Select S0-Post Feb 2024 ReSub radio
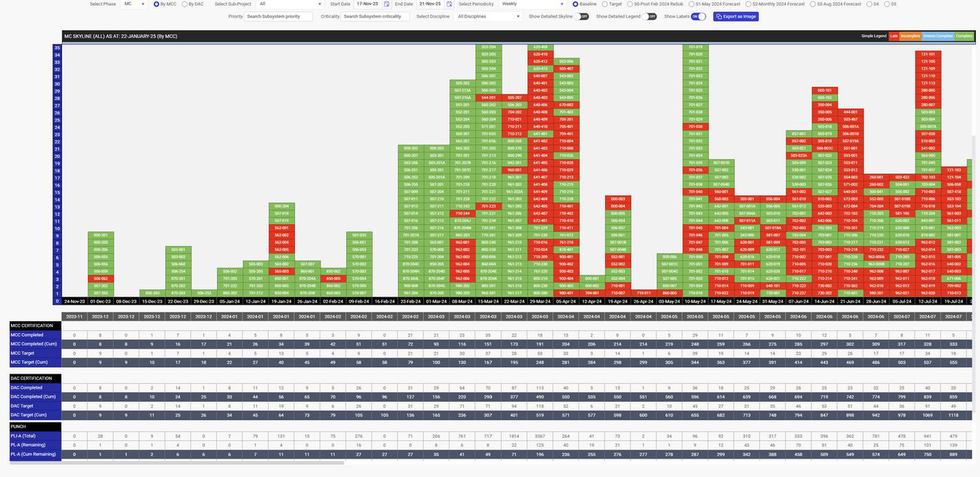 pos(630,4)
